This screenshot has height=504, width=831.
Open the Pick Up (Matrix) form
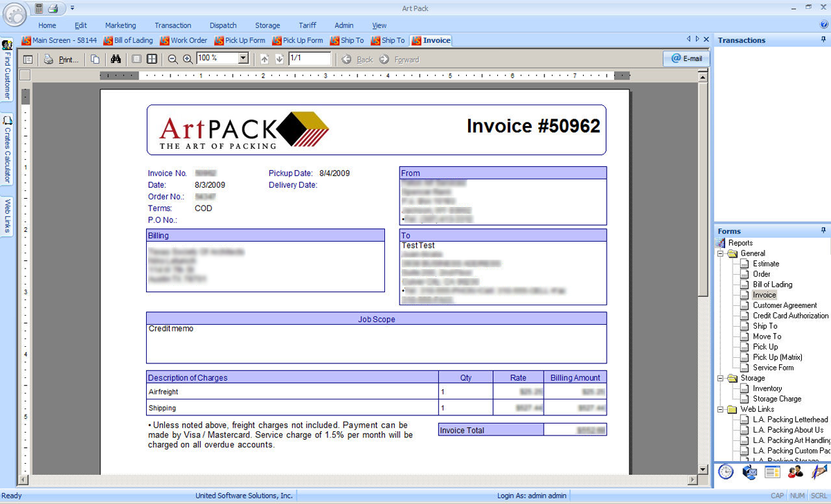coord(778,357)
